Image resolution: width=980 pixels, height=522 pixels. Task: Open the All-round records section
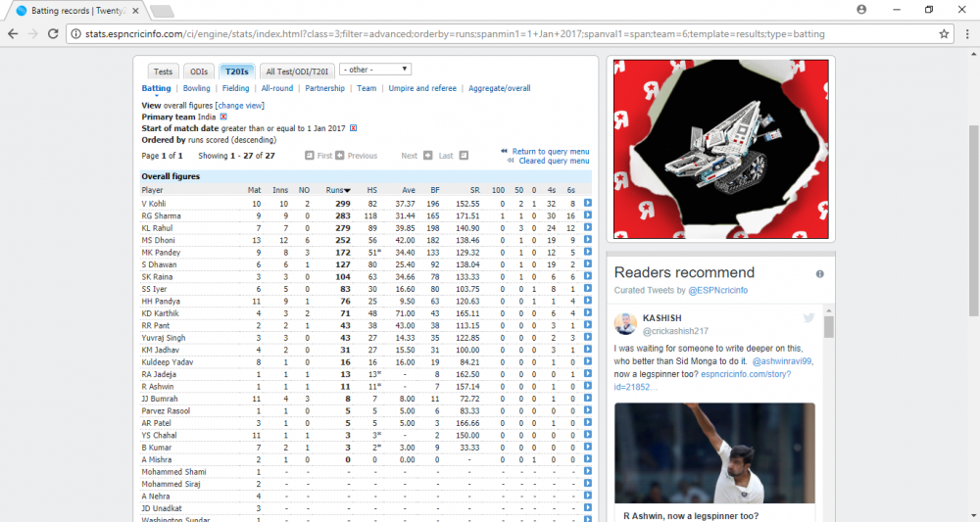277,89
